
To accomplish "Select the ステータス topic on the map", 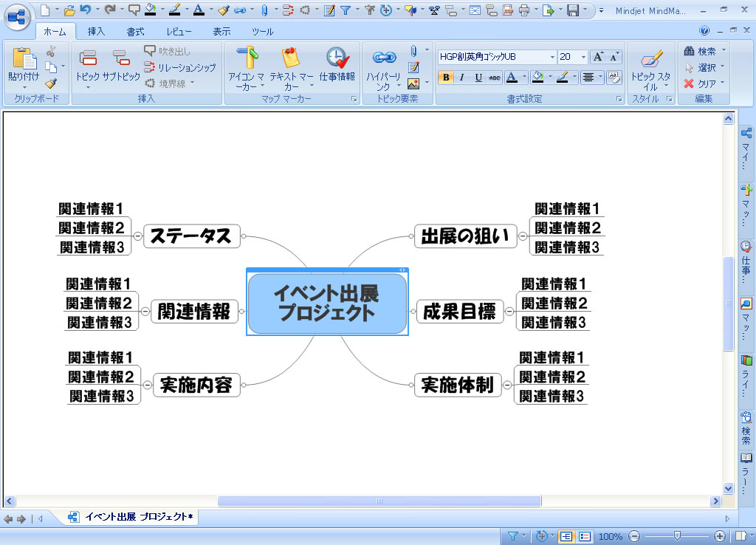I will [191, 236].
